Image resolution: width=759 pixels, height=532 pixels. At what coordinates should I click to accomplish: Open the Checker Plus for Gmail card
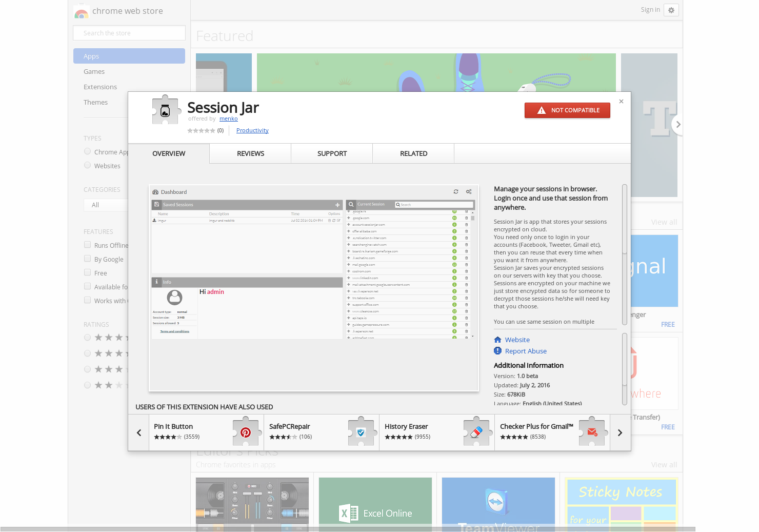[x=552, y=432]
